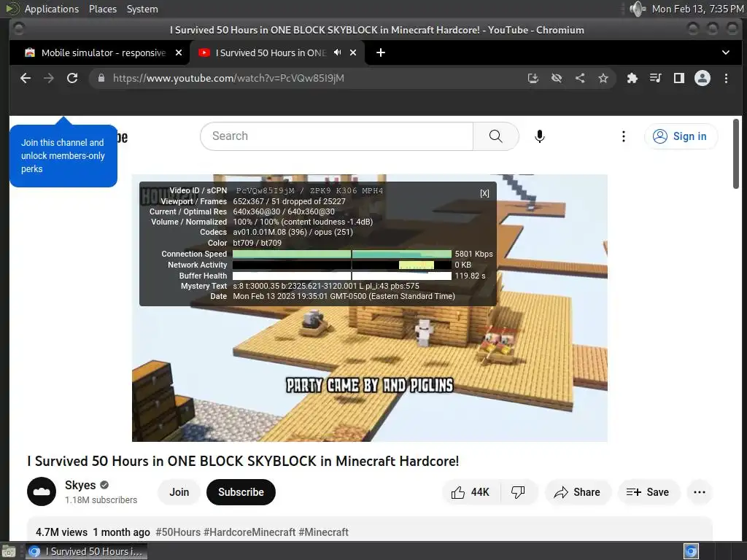747x560 pixels.
Task: Close the YouTube video tab
Action: [x=353, y=52]
